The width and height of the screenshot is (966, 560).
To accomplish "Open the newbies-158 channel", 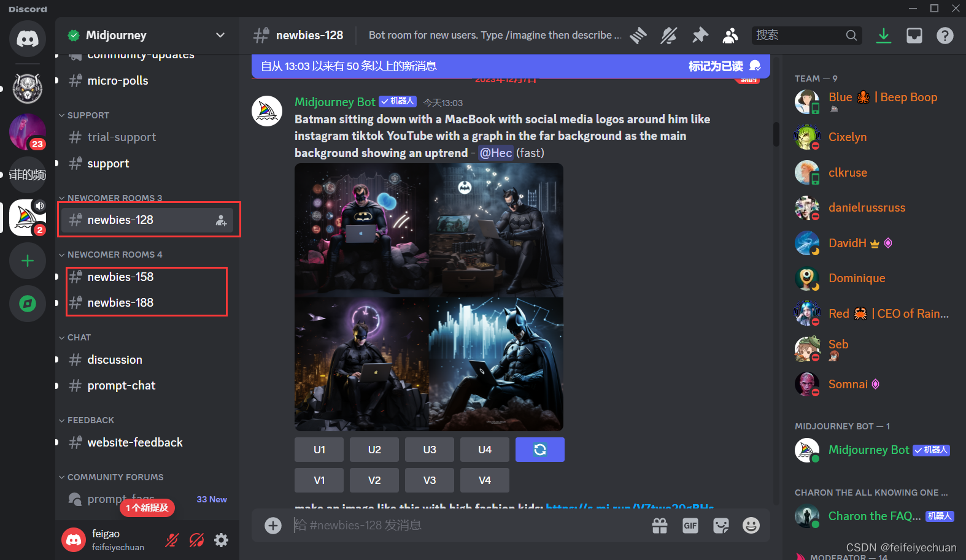I will pyautogui.click(x=146, y=277).
